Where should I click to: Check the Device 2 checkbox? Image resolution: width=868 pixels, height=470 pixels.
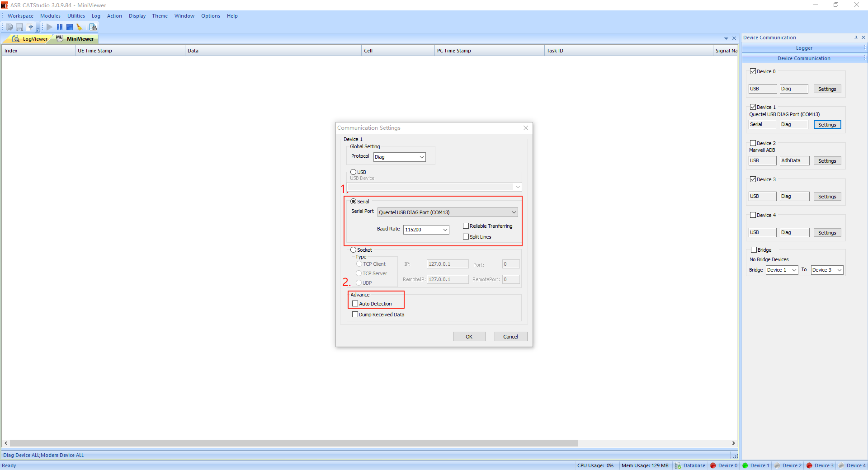753,143
